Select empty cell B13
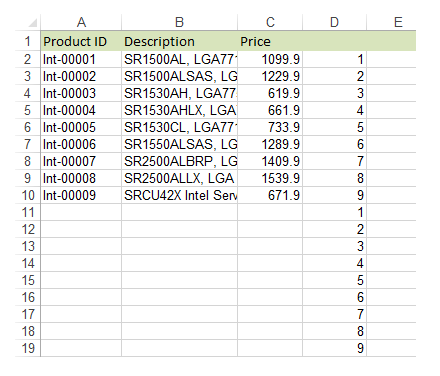This screenshot has width=440, height=376. [x=179, y=246]
